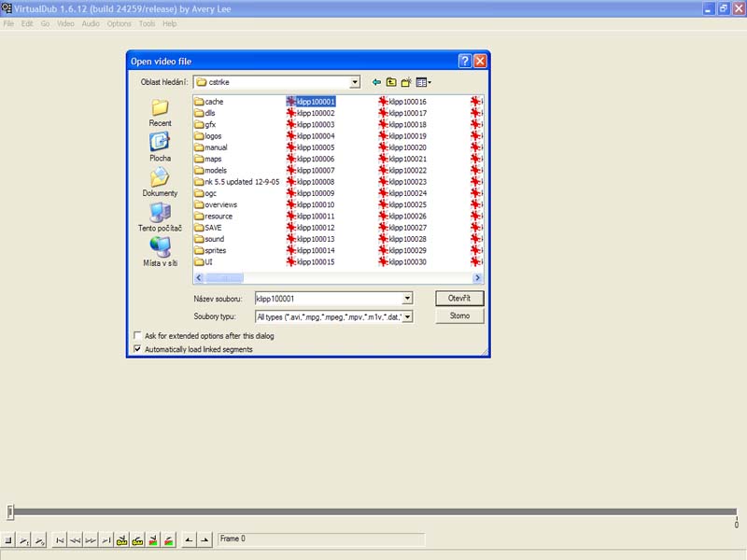Open the Edit menu
The height and width of the screenshot is (560, 747).
[x=27, y=24]
